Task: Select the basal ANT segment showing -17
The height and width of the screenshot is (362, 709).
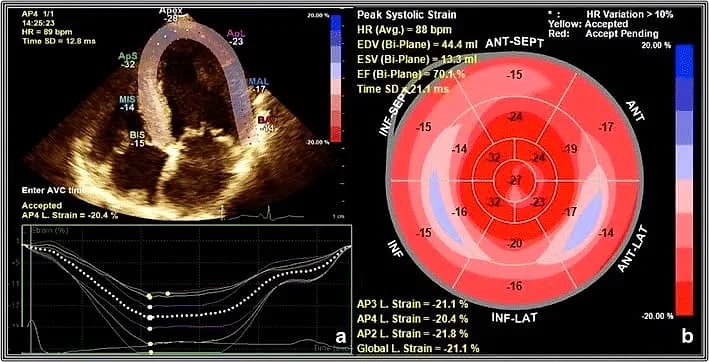Action: click(605, 128)
